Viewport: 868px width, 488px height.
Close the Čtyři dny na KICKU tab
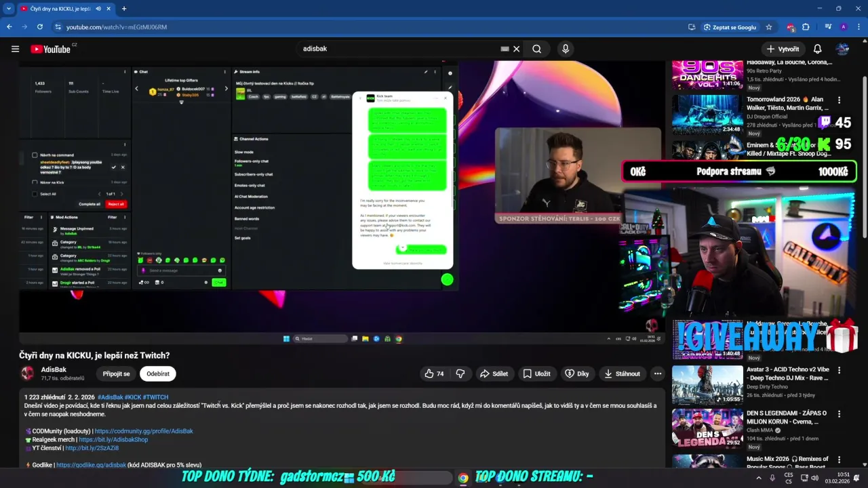(109, 9)
